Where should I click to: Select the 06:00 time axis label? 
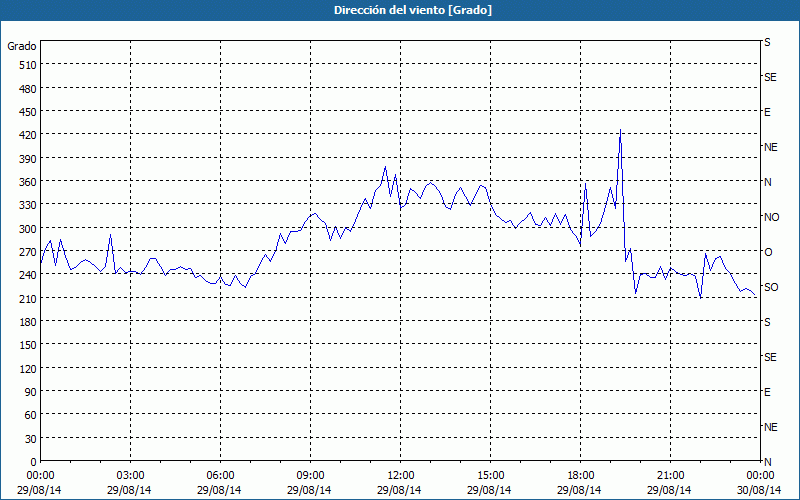(220, 476)
